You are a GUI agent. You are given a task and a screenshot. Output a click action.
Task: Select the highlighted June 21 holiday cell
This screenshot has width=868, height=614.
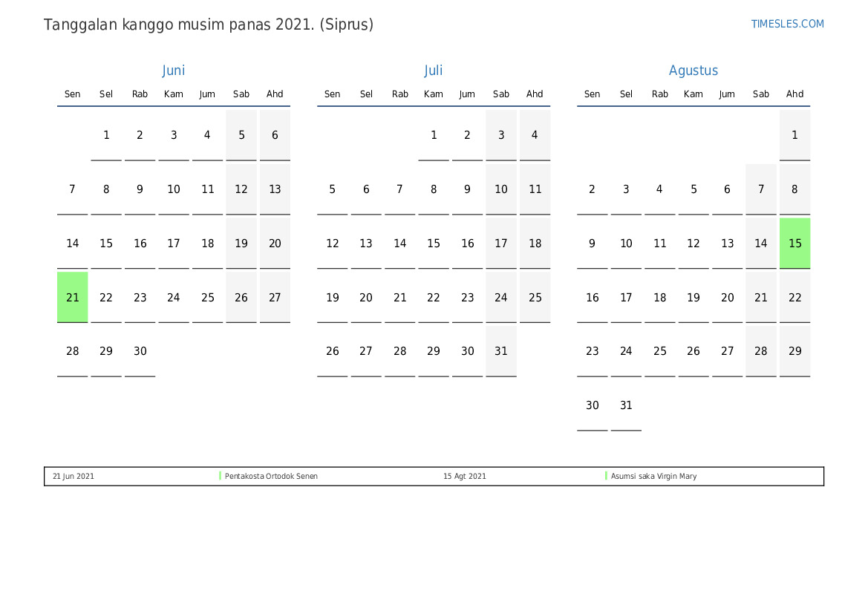[73, 297]
